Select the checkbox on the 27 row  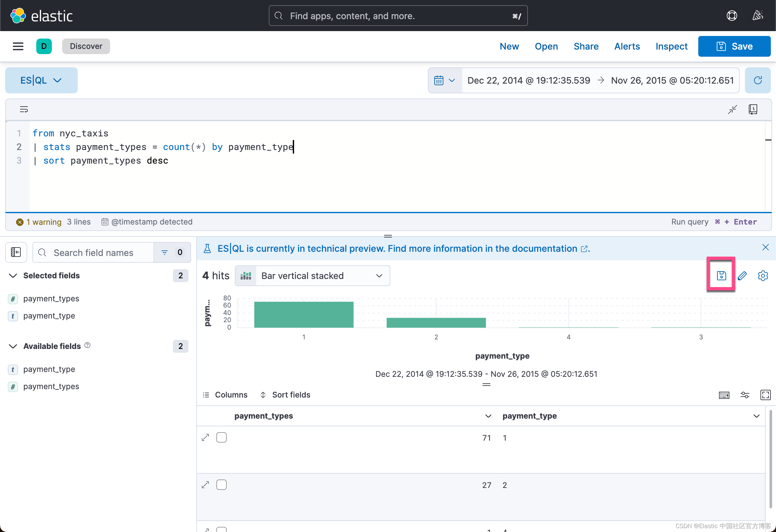point(222,485)
